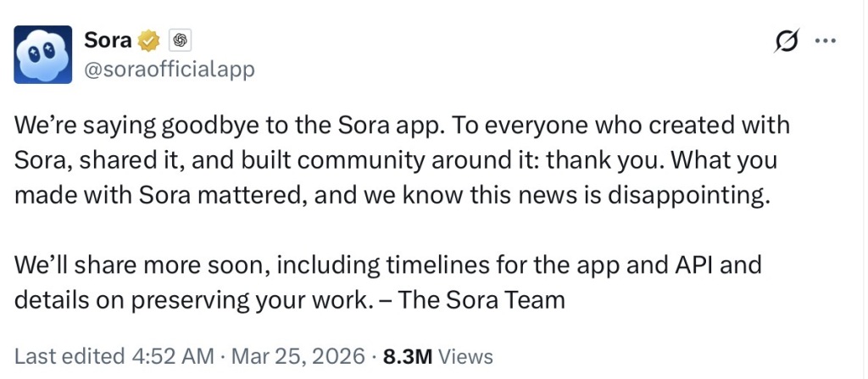Click the "Views" label
The height and width of the screenshot is (379, 868).
466,356
